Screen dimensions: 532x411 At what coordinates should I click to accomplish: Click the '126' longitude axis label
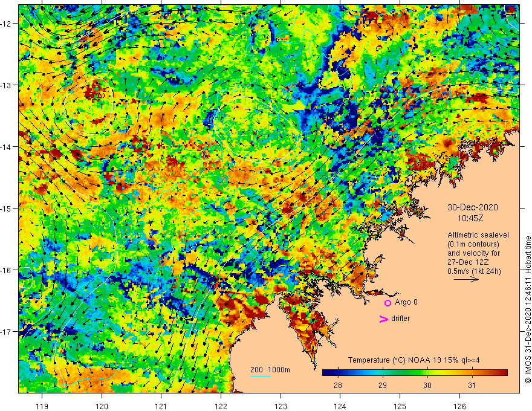tap(459, 406)
